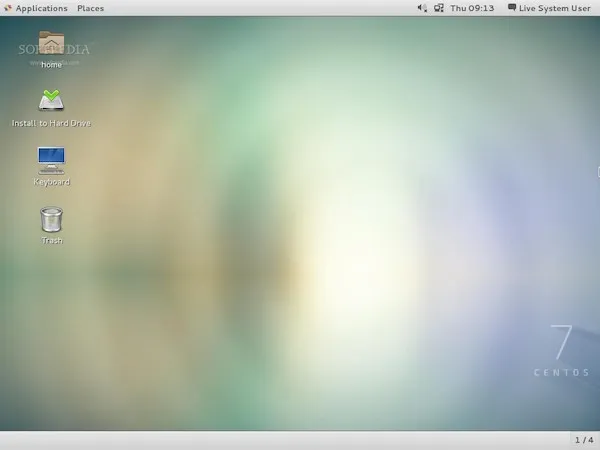Image resolution: width=600 pixels, height=450 pixels.
Task: Click the chat bubble icon beside Live System User
Action: 512,8
